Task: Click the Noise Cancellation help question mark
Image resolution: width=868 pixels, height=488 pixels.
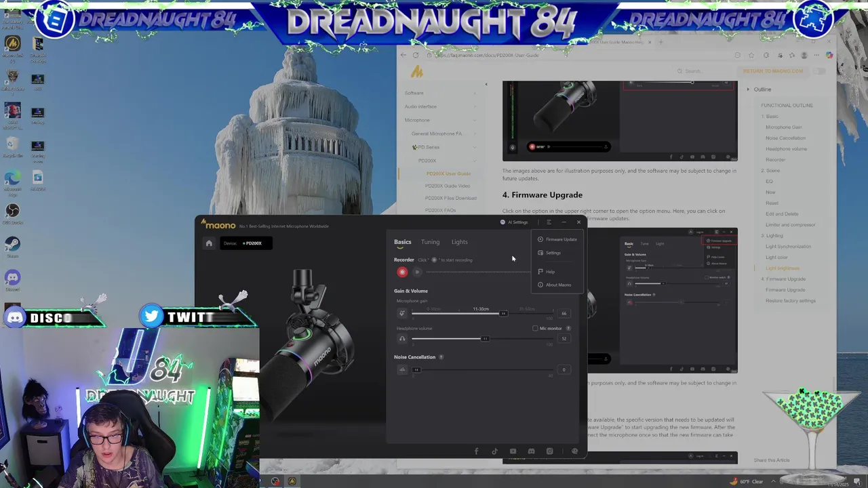Action: click(x=441, y=357)
